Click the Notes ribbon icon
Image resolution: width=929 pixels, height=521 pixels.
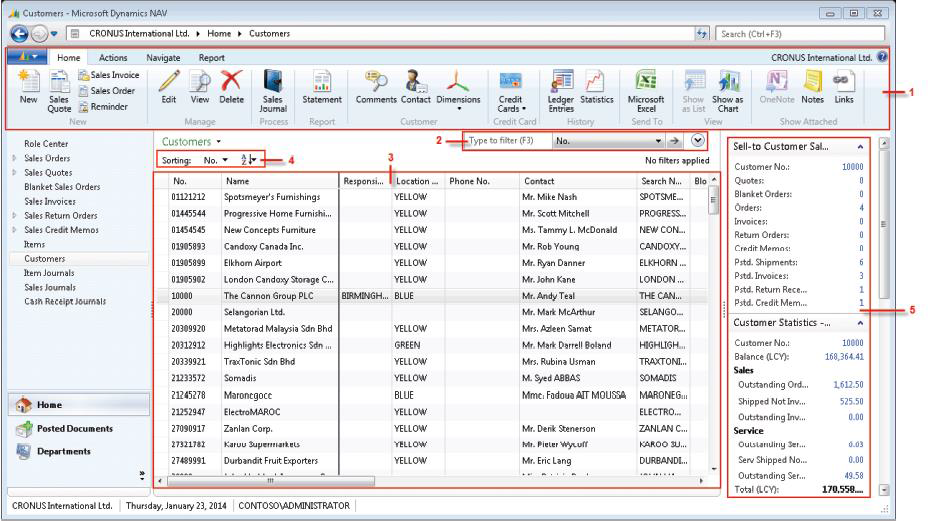(812, 87)
